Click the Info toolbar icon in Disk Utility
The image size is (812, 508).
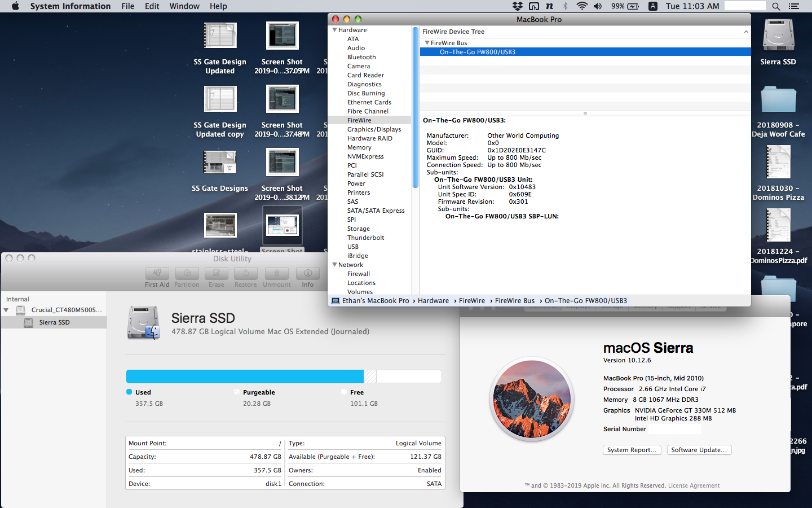[x=308, y=273]
